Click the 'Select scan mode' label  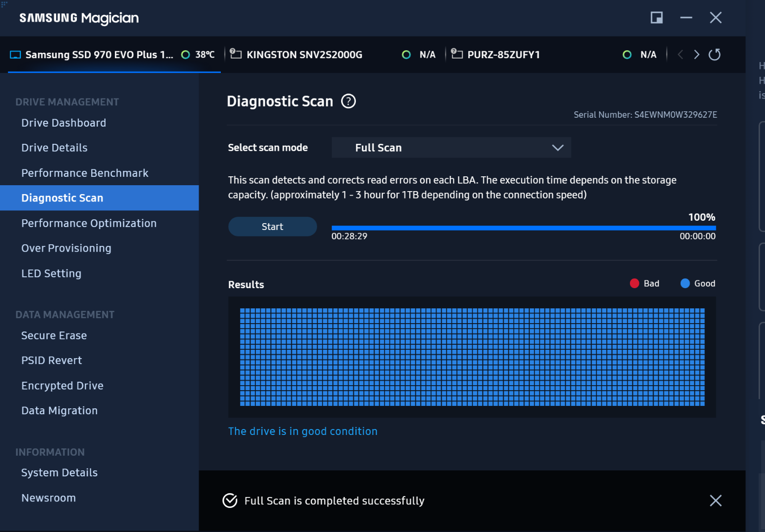point(268,148)
